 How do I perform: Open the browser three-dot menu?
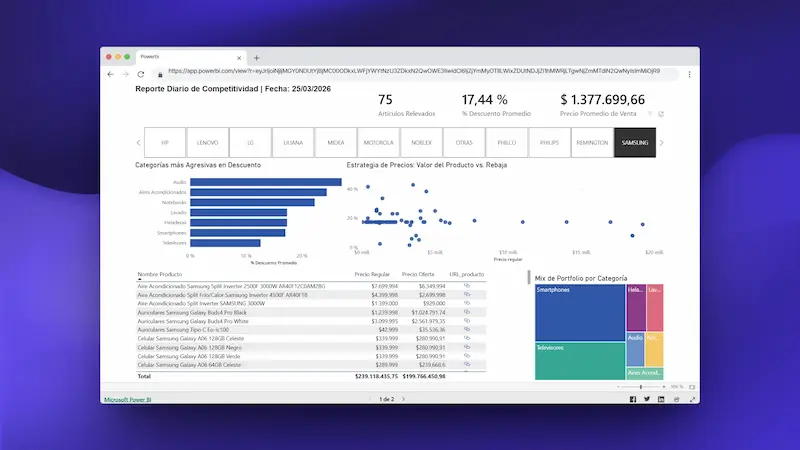click(688, 74)
